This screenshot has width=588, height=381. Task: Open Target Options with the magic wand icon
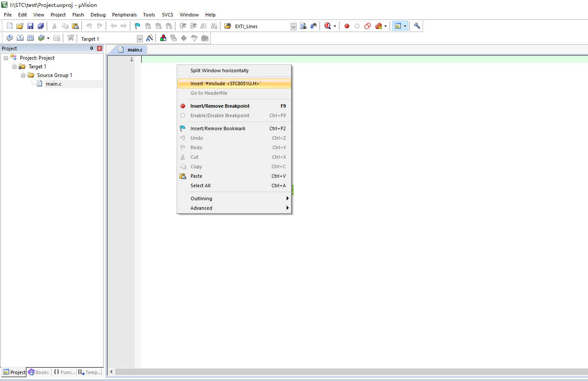(x=149, y=38)
